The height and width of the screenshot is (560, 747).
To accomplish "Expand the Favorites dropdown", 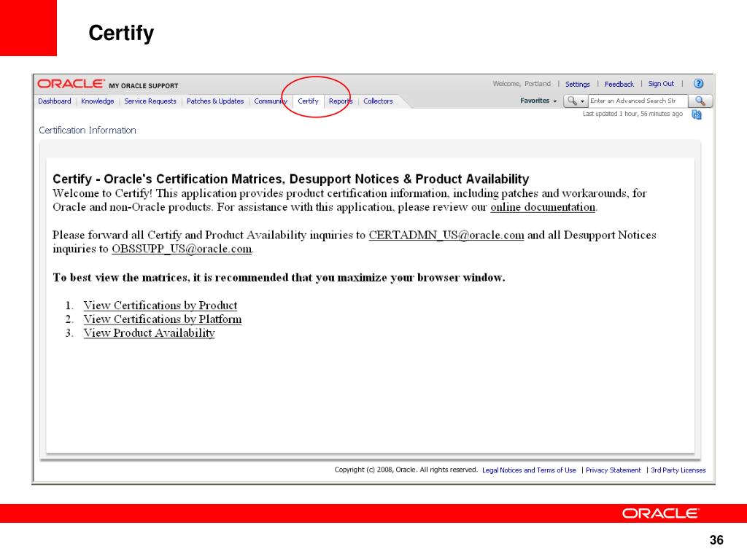I will pos(538,101).
